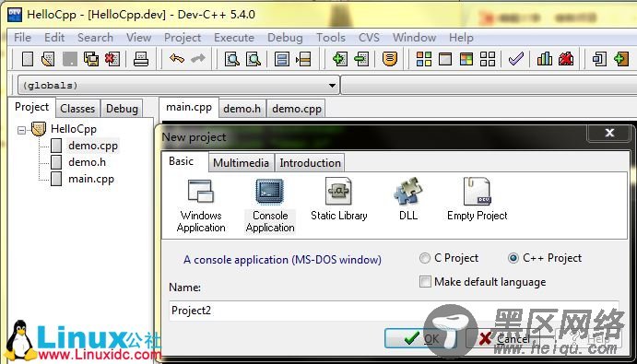
Task: Switch to the demo.cpp editor tab
Action: [297, 109]
